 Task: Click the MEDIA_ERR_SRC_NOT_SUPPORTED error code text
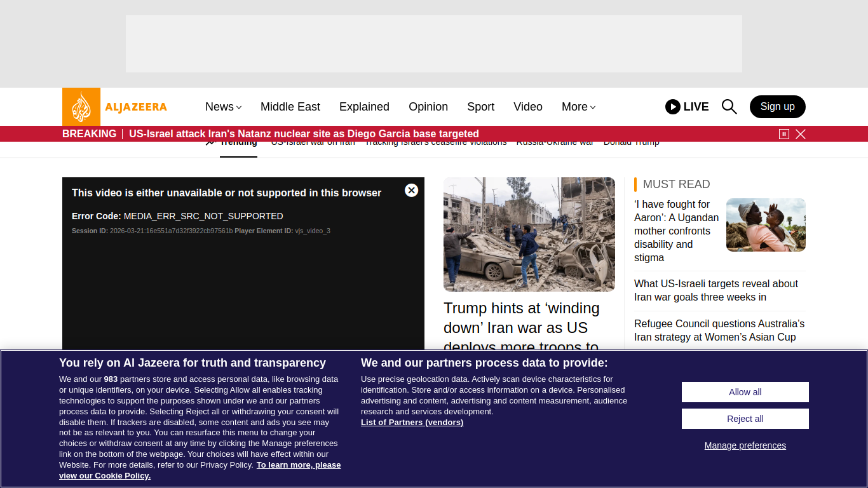pos(203,216)
